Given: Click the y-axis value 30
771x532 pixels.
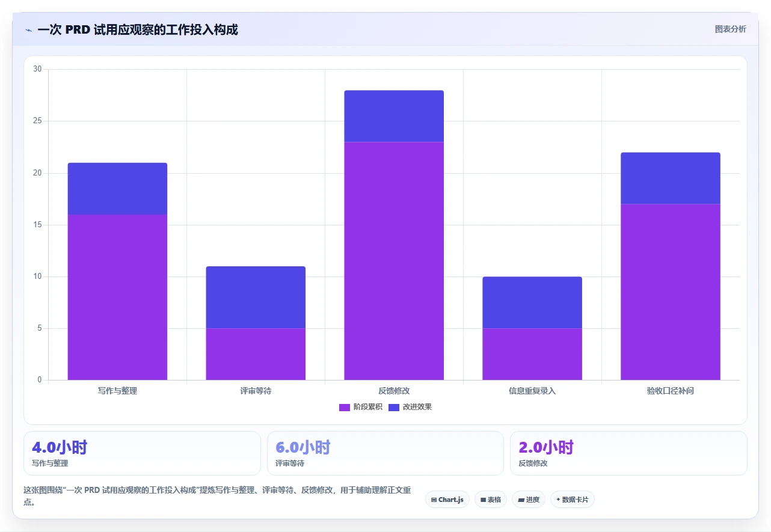Looking at the screenshot, I should (37, 69).
